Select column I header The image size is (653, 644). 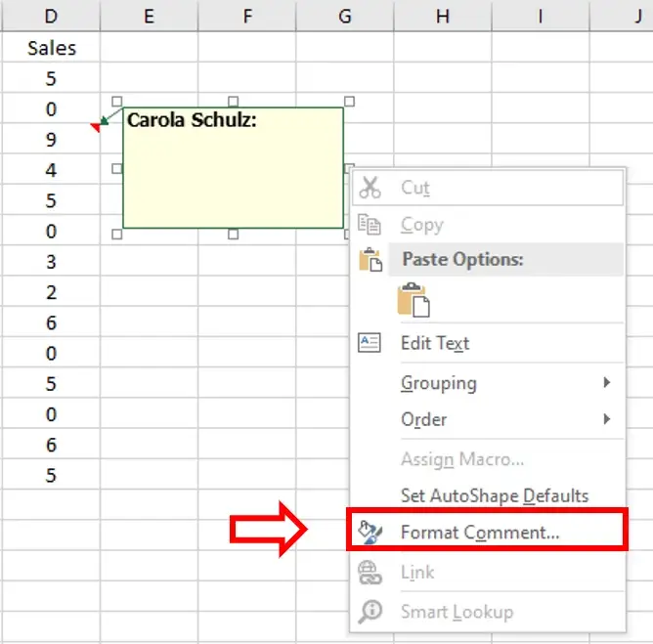540,15
